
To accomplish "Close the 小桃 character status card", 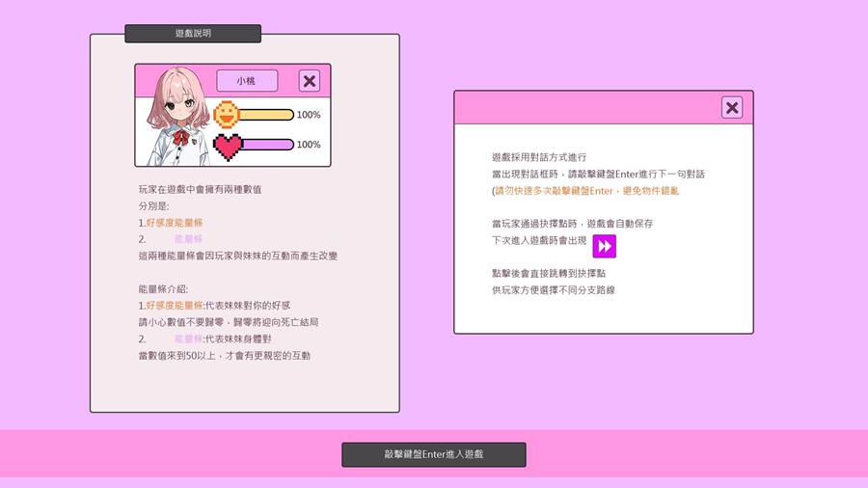I will (x=310, y=81).
